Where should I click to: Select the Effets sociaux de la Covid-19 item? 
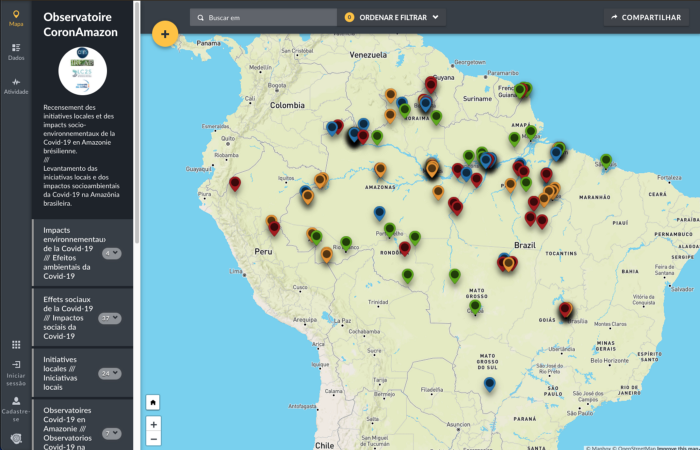[x=68, y=317]
